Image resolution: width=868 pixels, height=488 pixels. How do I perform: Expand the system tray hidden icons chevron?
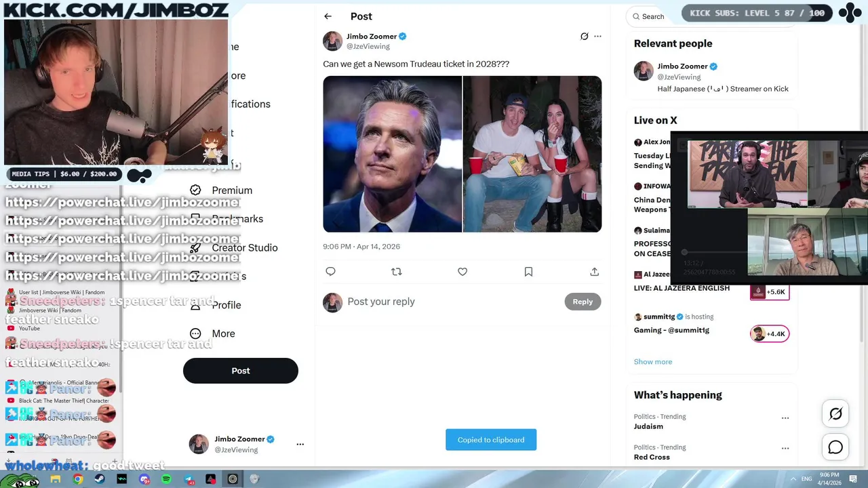[793, 479]
